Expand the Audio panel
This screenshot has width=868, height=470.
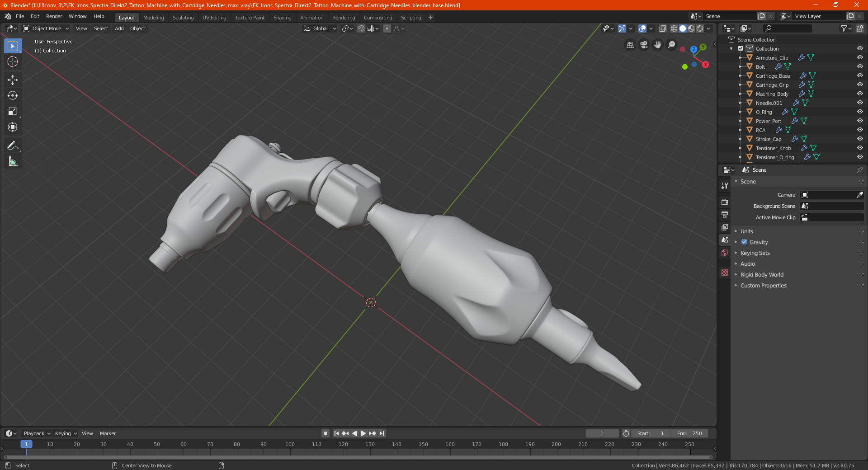tap(747, 264)
